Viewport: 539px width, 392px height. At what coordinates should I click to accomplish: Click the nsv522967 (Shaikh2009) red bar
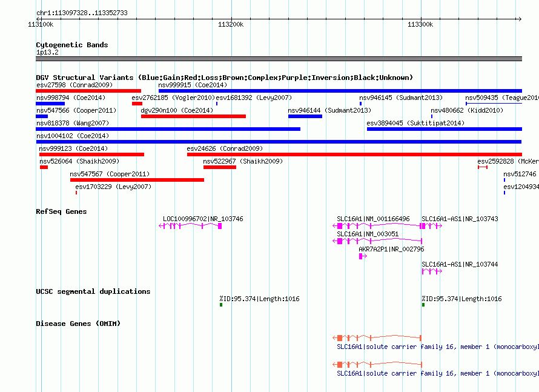click(x=220, y=167)
